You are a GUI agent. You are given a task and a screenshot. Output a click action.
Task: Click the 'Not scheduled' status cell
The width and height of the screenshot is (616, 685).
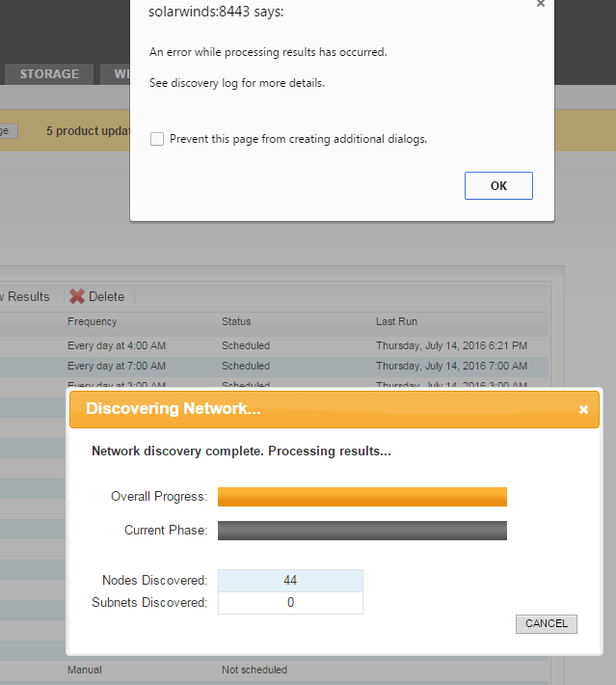tap(254, 670)
